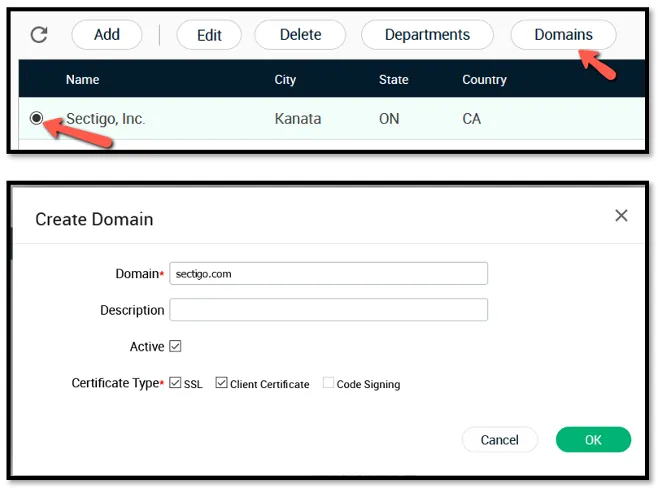658x490 pixels.
Task: Open Domains for the selected organization
Action: tap(563, 35)
